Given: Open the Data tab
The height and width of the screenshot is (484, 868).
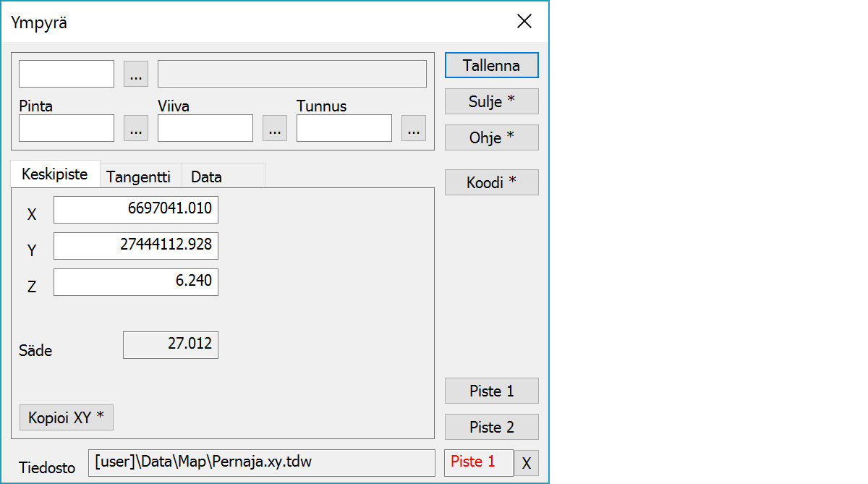Looking at the screenshot, I should click(x=206, y=177).
